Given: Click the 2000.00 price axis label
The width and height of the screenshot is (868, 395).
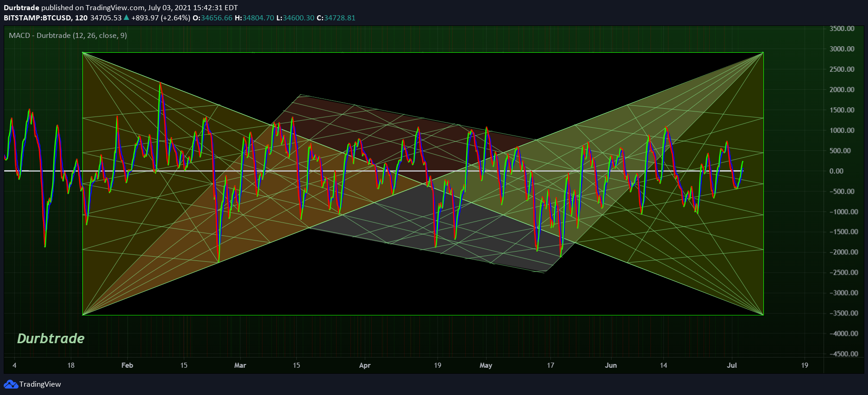Looking at the screenshot, I should [842, 90].
